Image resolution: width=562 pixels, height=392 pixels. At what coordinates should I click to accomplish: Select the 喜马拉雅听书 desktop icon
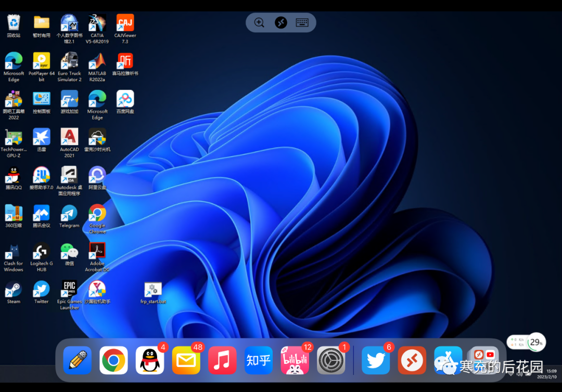point(125,64)
